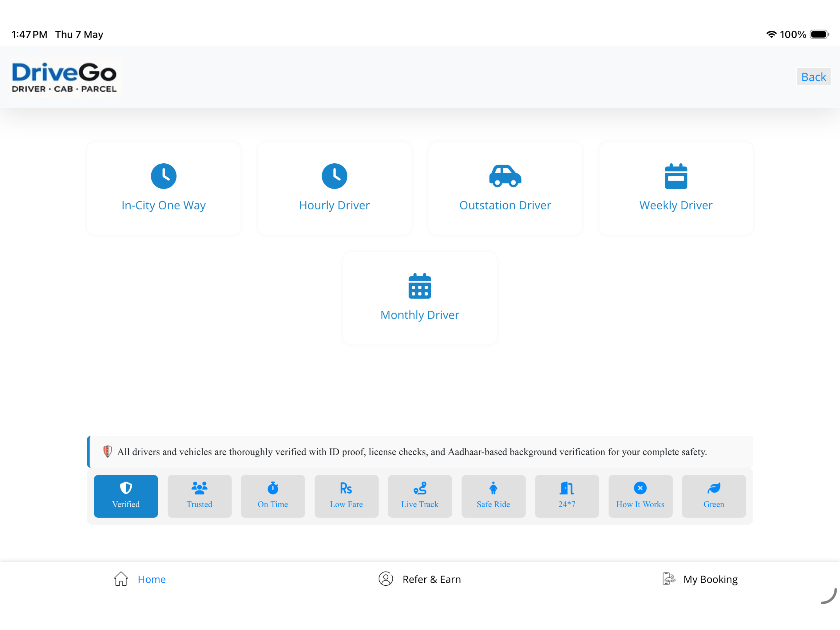Tap the Refer & Earn profile icon
The height and width of the screenshot is (630, 840).
(x=386, y=579)
